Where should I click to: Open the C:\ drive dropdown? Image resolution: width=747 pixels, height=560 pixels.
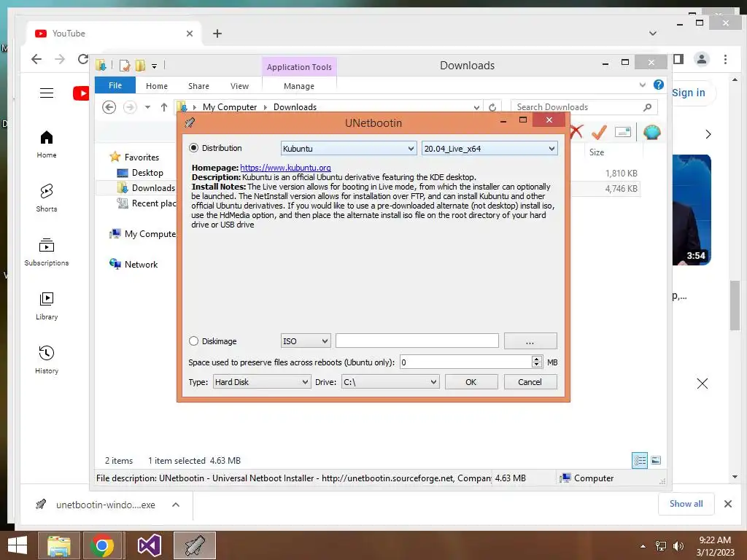point(390,382)
